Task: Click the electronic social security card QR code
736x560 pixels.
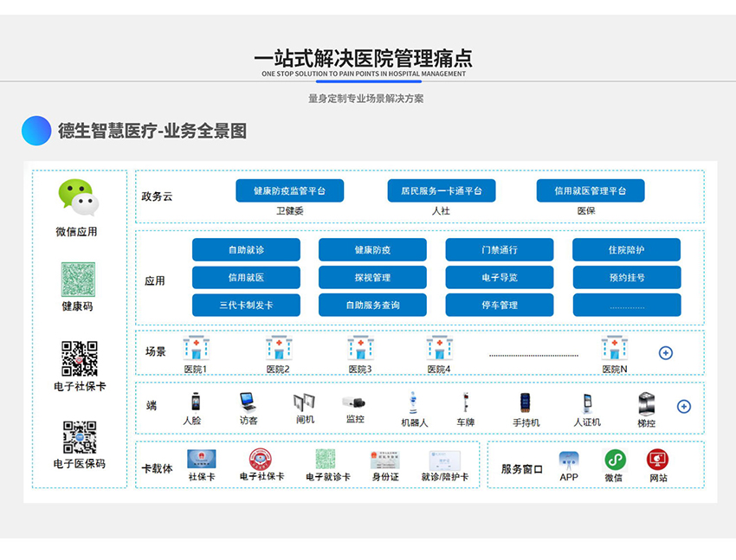Action: point(79,359)
